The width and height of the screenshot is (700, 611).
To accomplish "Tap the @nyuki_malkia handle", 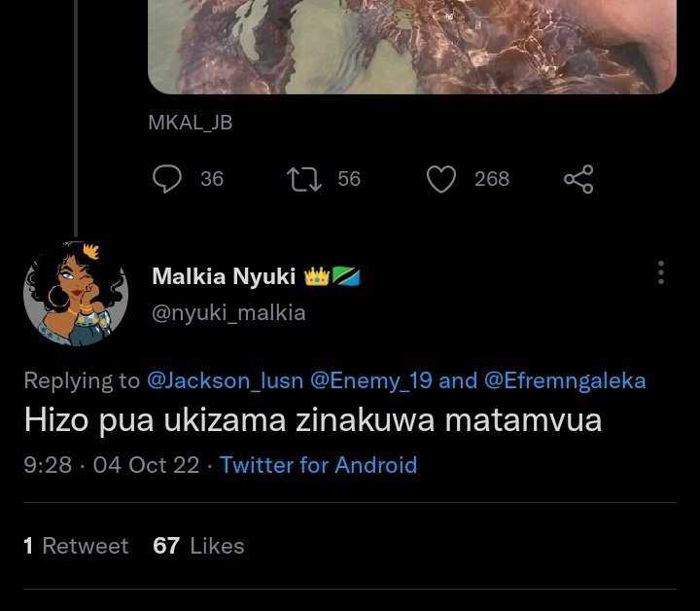I will pyautogui.click(x=228, y=312).
